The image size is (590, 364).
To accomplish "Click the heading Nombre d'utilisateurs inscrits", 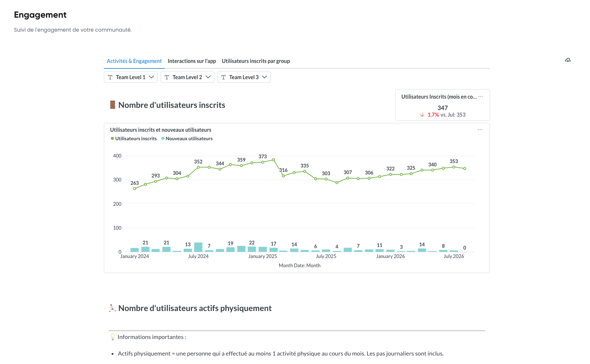I will click(172, 105).
